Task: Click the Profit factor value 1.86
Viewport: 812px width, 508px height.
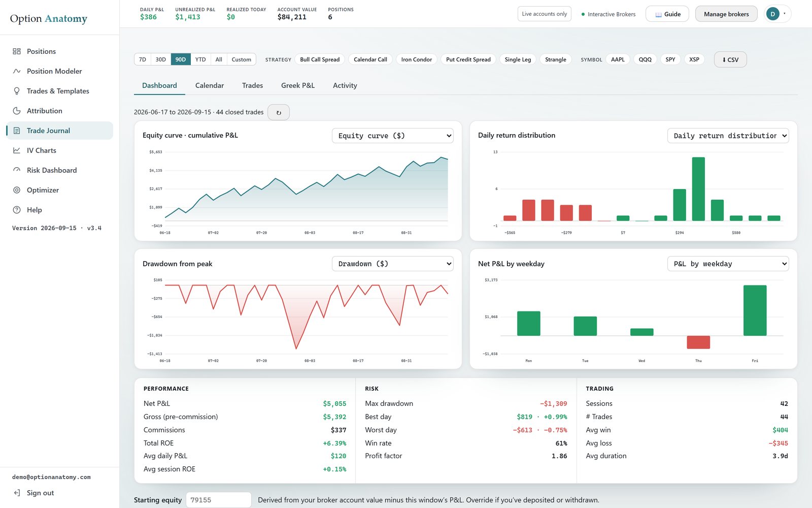Action: coord(559,456)
